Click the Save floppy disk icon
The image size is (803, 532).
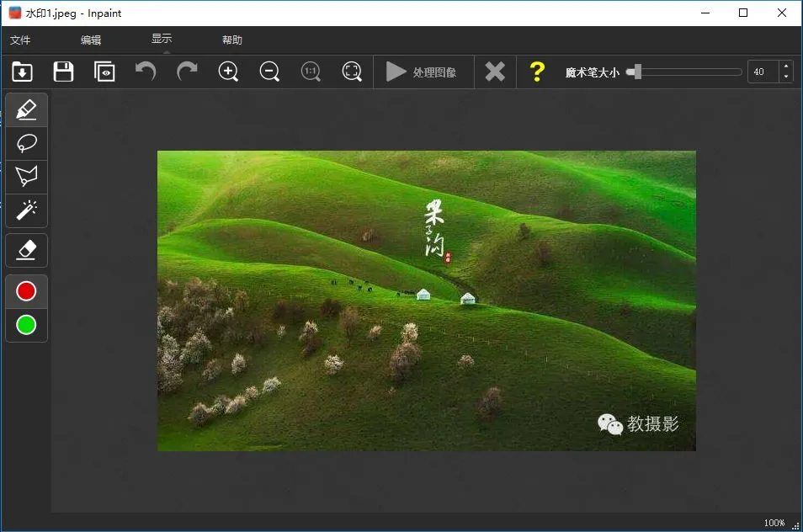pos(63,72)
